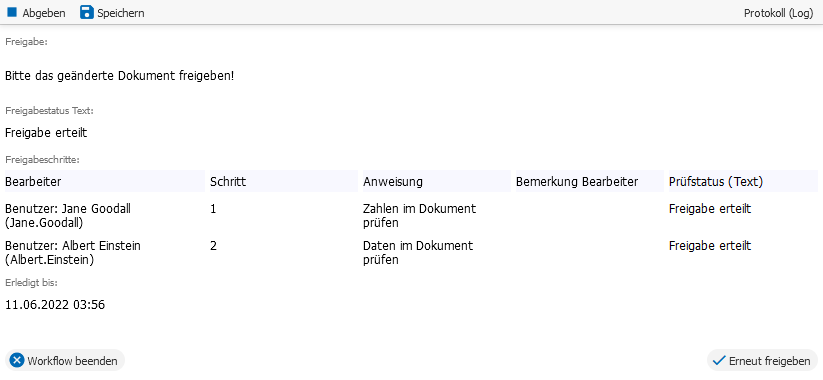Screen dimensions: 823x380
Task: Click the Erledigt bis date 11.06.2022 03:56
Action: 55,304
